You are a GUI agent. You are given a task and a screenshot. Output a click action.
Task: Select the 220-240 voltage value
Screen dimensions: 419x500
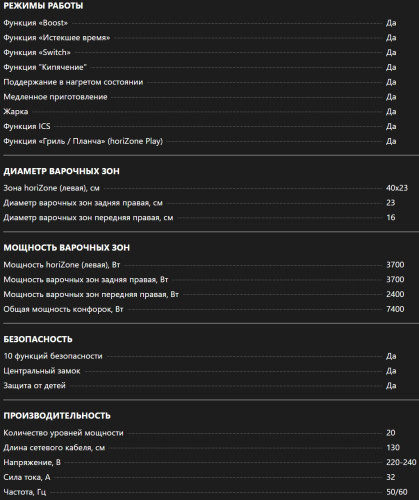coord(401,462)
